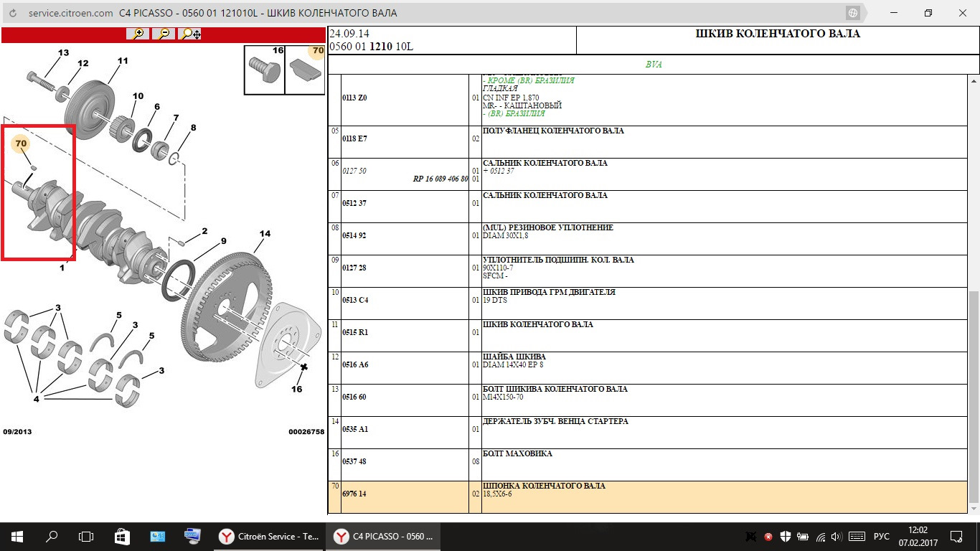Viewport: 980px width, 551px height.
Task: Click callout number 9 on the diagram
Action: (x=223, y=241)
